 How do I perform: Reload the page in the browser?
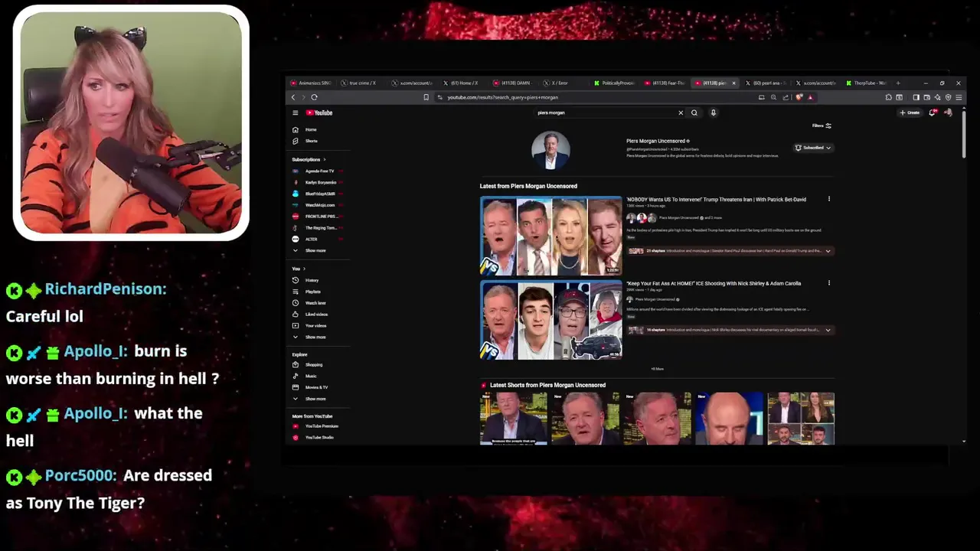314,97
